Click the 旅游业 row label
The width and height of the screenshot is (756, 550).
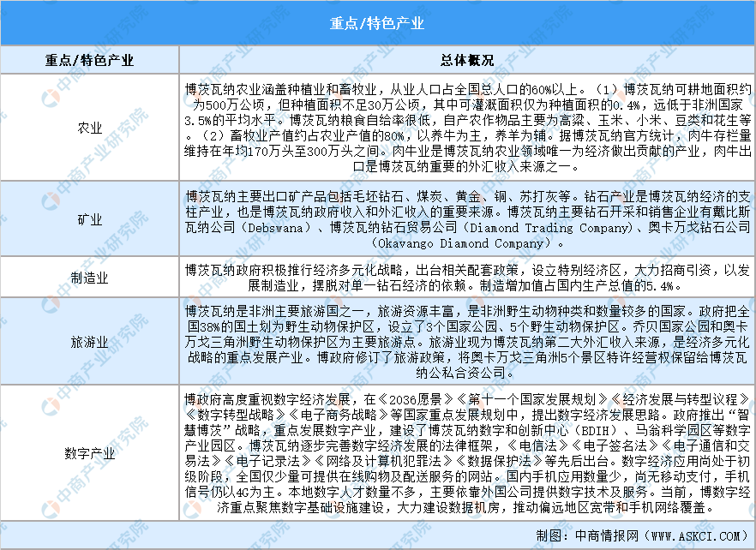pos(90,342)
